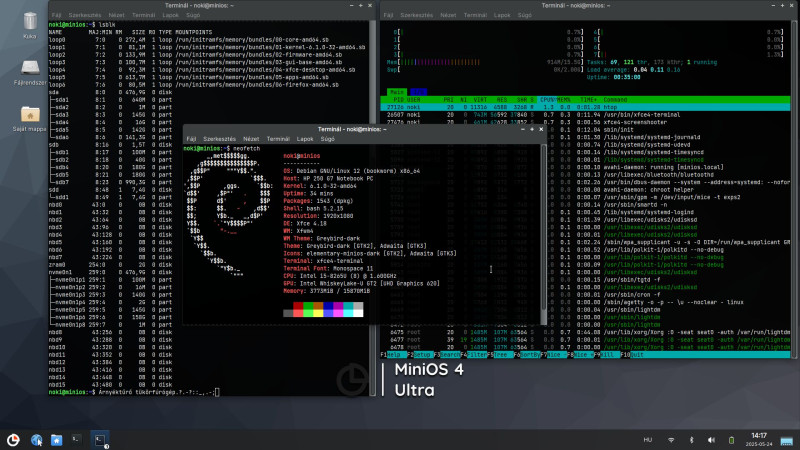Screen dimensions: 800x450
Task: Open Terminál menu in the htop terminal
Action: (x=475, y=15)
